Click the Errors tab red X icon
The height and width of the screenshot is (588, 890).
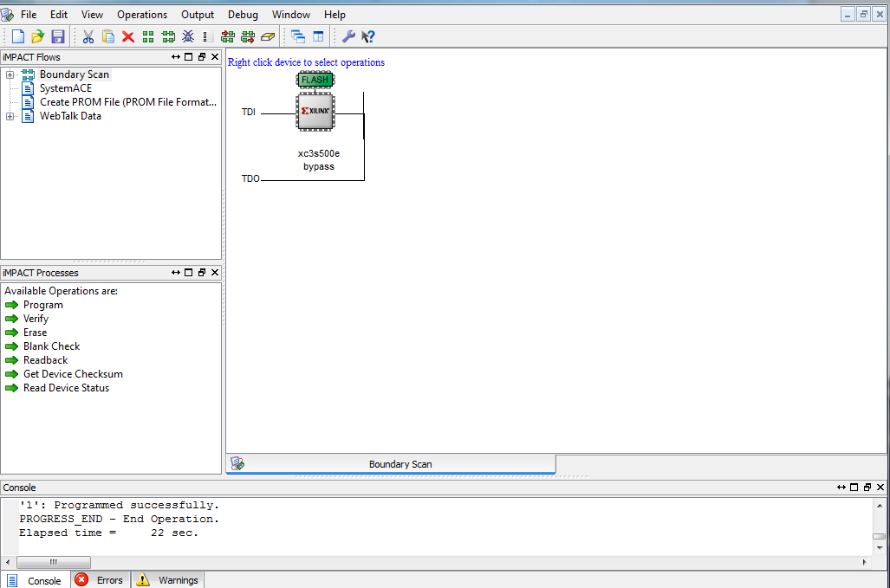point(81,579)
